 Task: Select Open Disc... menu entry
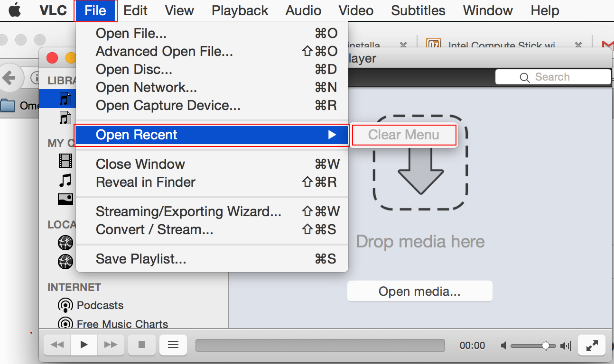coord(212,69)
